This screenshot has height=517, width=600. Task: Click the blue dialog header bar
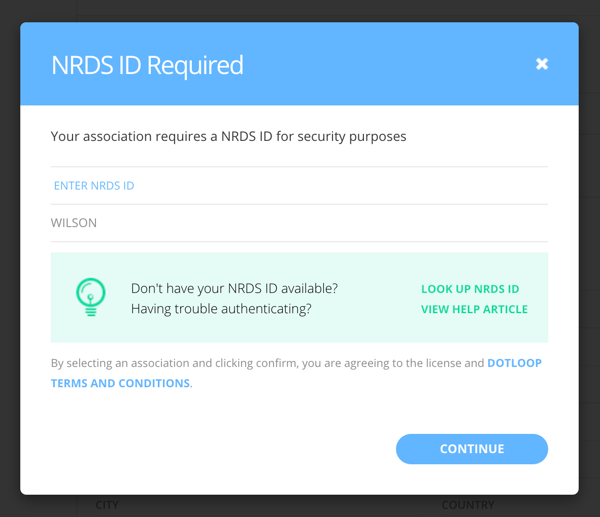[x=299, y=64]
